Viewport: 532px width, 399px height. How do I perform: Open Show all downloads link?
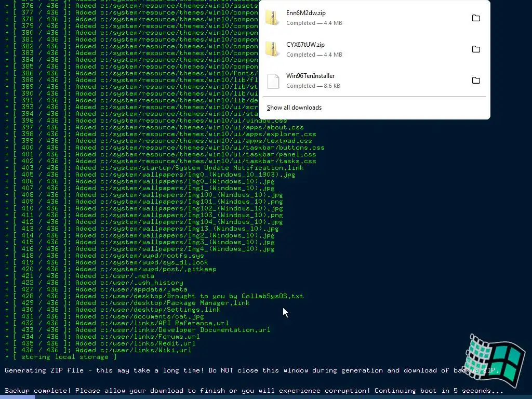tap(294, 108)
